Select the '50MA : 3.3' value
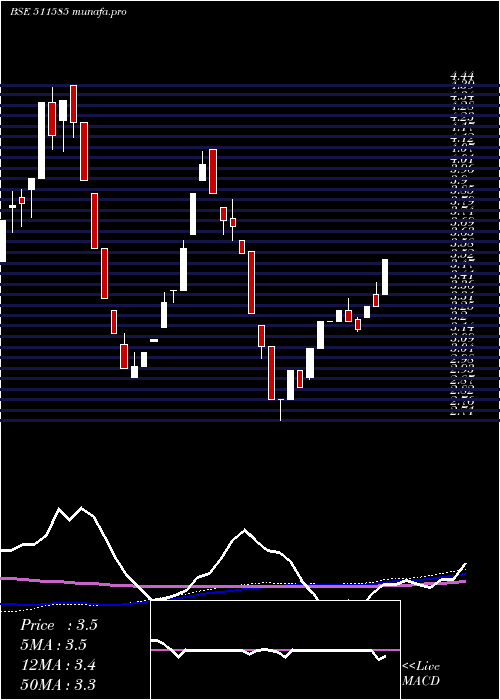This screenshot has height=700, width=500. pyautogui.click(x=58, y=684)
